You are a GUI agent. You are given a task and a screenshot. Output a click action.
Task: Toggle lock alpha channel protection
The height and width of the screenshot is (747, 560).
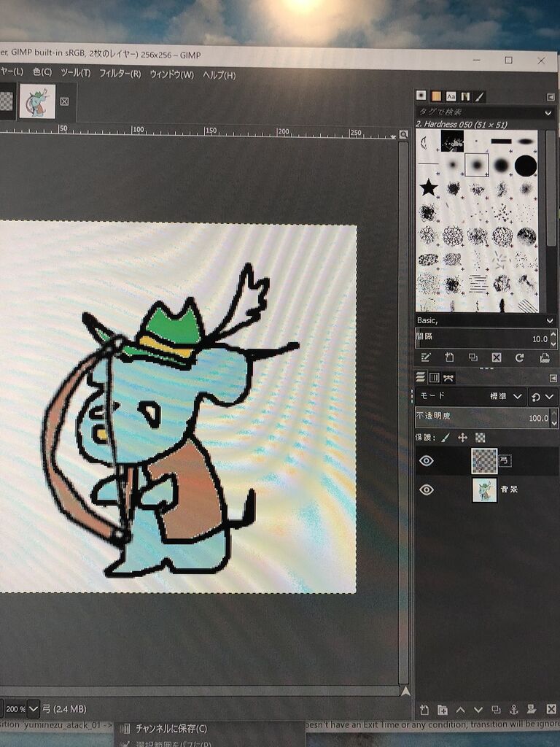(x=481, y=438)
